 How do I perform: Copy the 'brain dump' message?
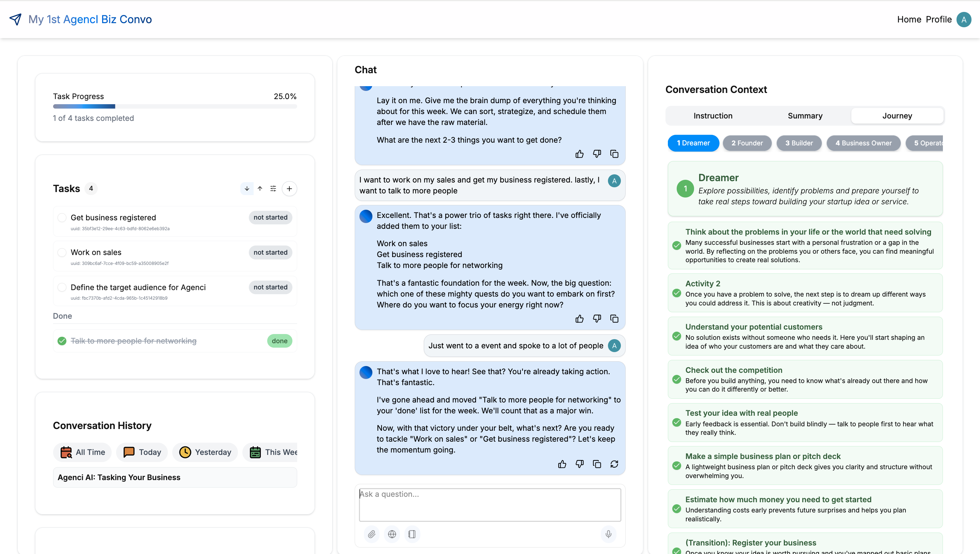[x=614, y=154]
